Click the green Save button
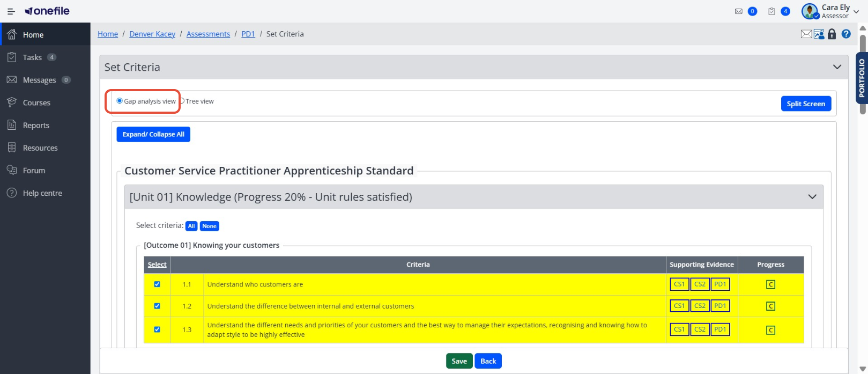This screenshot has height=374, width=868. coord(459,361)
